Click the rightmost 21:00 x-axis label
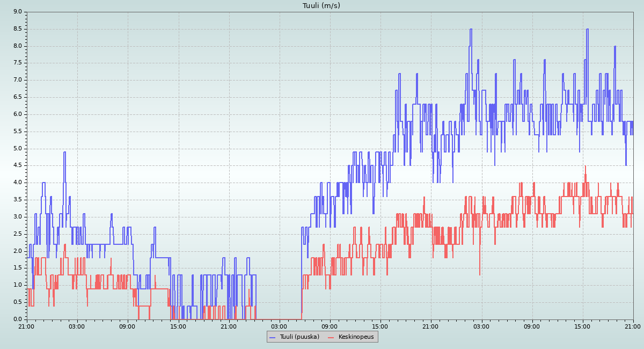644x349 pixels. [x=633, y=326]
